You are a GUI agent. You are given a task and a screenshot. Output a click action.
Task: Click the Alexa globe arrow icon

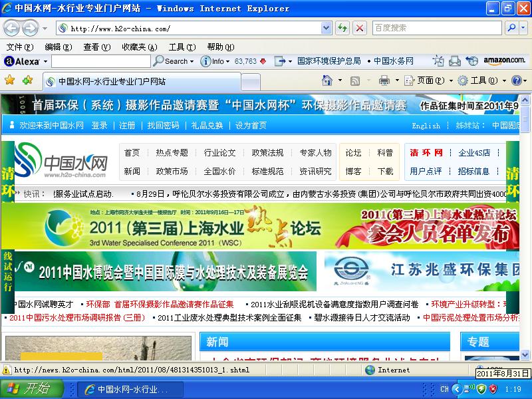(x=471, y=61)
